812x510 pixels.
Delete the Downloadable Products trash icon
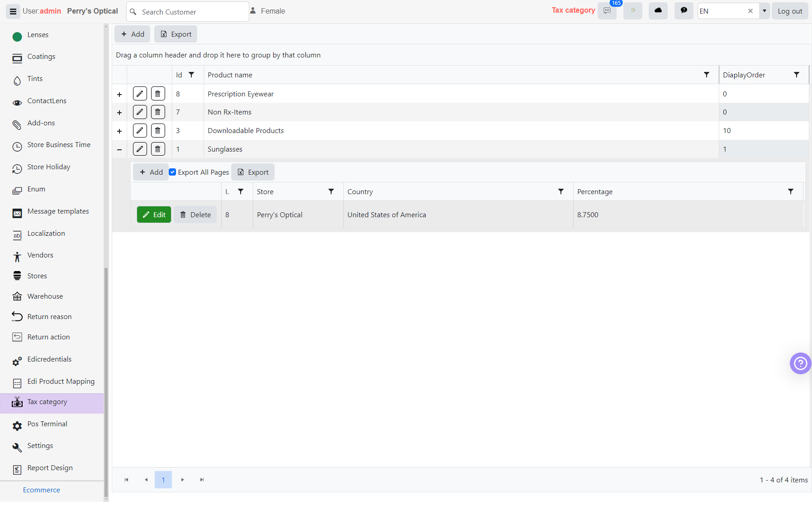click(158, 130)
